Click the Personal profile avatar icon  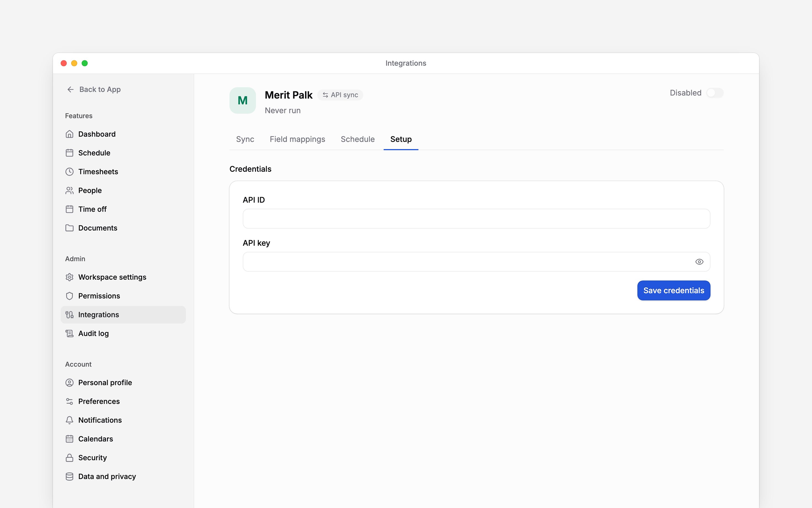[x=70, y=383]
